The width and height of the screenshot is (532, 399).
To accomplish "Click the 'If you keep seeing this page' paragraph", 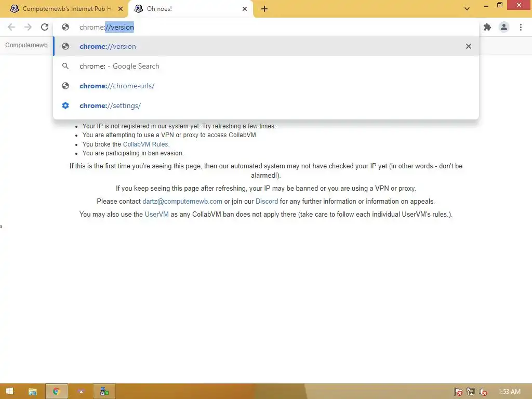I will tap(266, 188).
